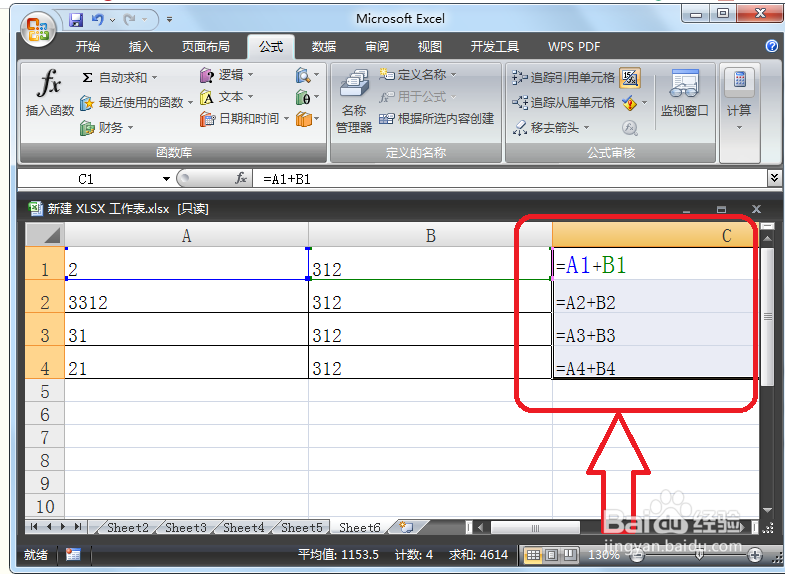
Task: Open the Page Layout (页面布局) tab
Action: coord(205,47)
